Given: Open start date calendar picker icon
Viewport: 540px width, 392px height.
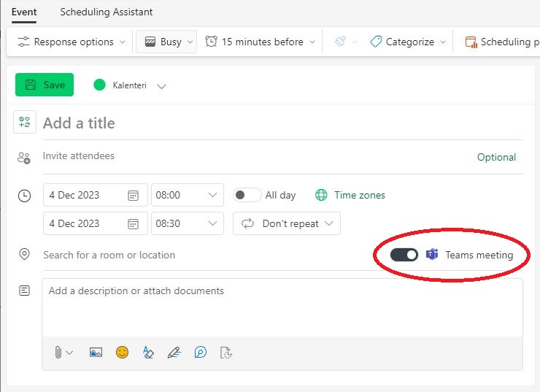Looking at the screenshot, I should [x=133, y=196].
